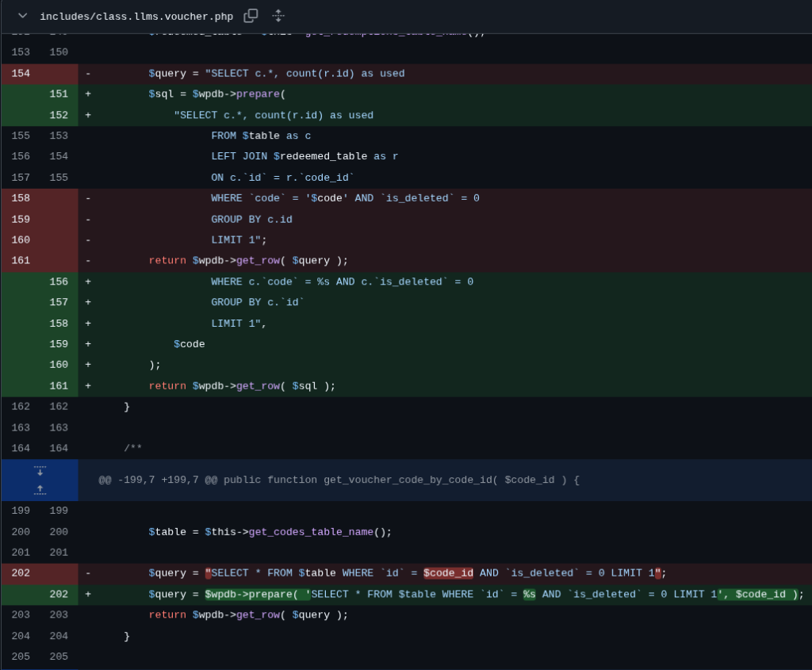Collapse the class.llms.voucher.php file diff
Viewport: 812px width, 670px height.
(x=22, y=16)
